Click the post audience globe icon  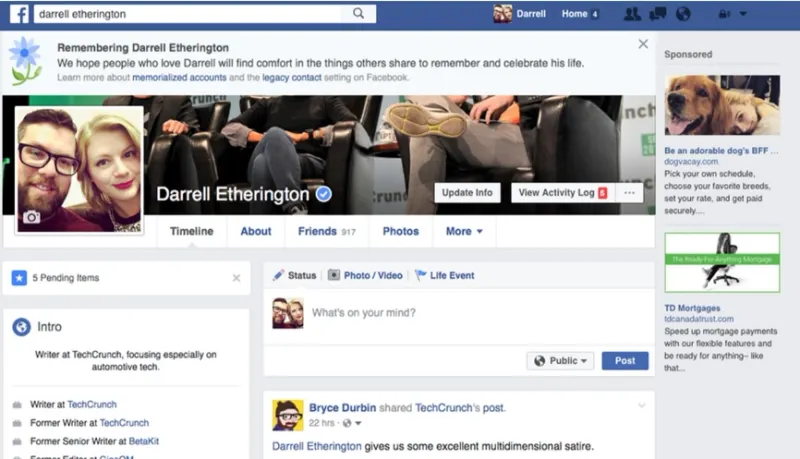click(x=347, y=423)
